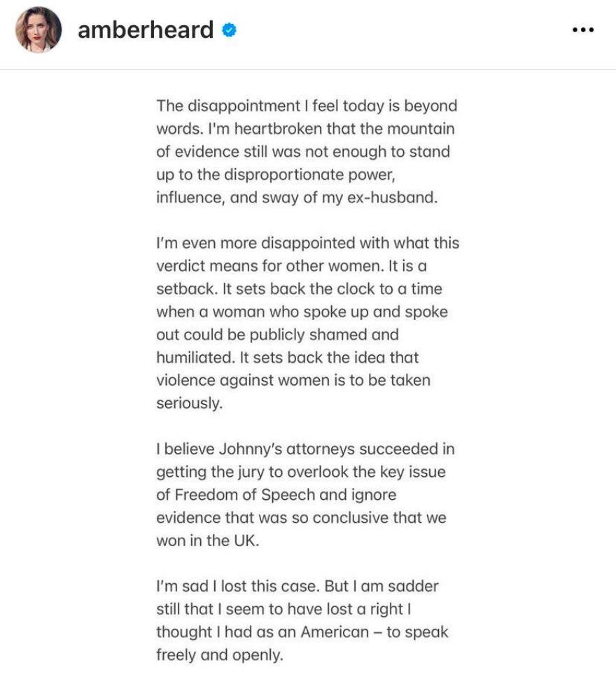Click the word "American" in the last paragraph
Viewport: 616px width, 677px height.
pos(334,631)
